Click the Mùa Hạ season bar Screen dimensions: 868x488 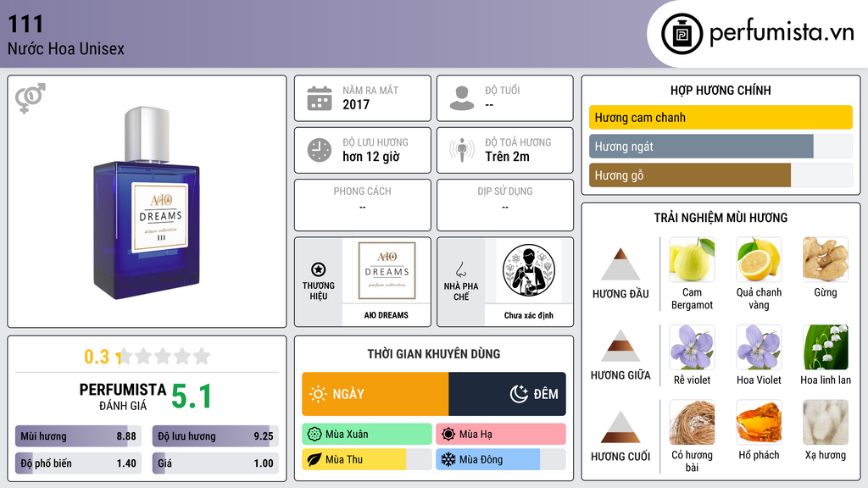(501, 434)
